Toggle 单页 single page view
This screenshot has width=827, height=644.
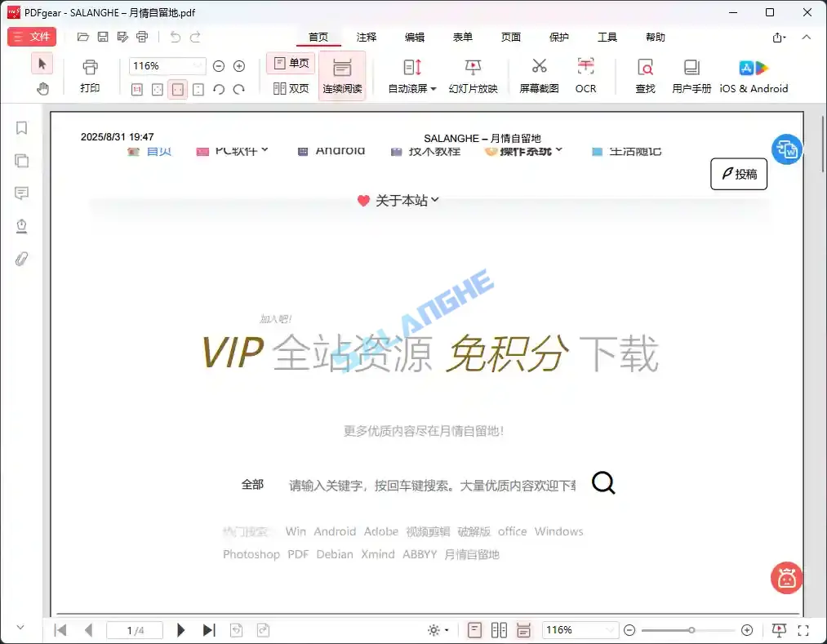pyautogui.click(x=290, y=62)
